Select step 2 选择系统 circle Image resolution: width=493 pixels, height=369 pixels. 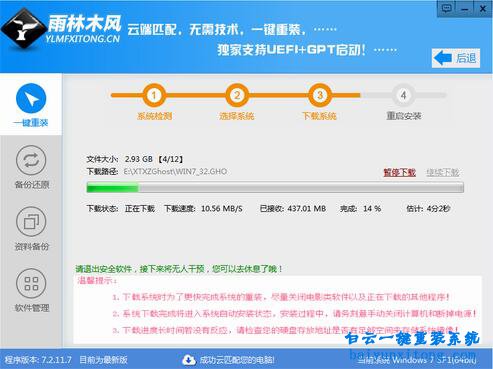237,95
